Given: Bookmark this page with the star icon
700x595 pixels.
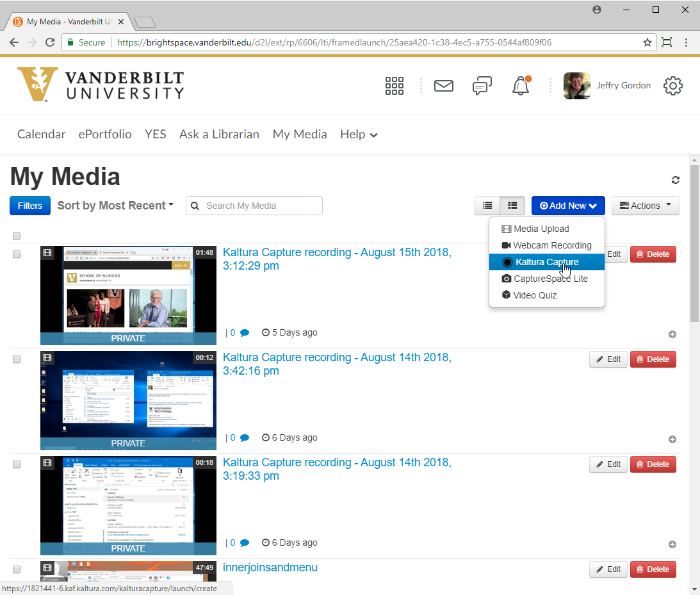Looking at the screenshot, I should [x=647, y=43].
